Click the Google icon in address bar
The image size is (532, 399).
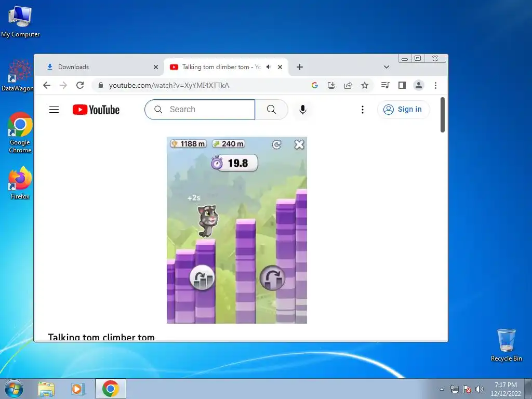314,85
